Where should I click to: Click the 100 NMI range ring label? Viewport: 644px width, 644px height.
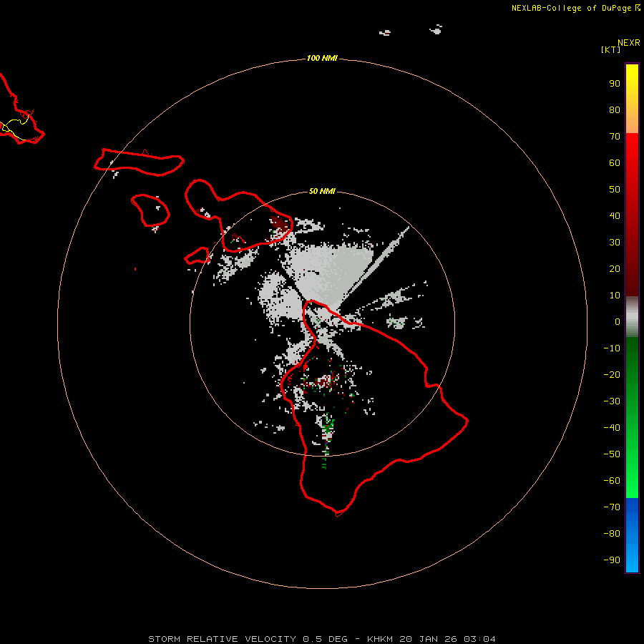[x=322, y=58]
